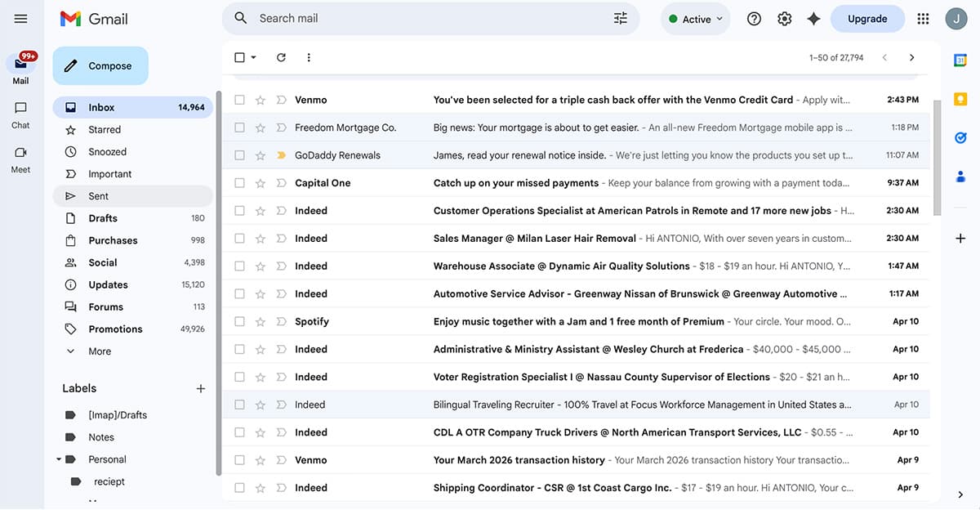This screenshot has height=510, width=980.
Task: Open the Active status dropdown
Action: click(x=695, y=19)
